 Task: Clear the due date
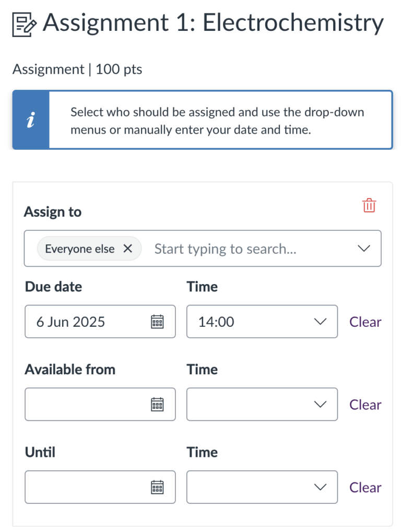(x=365, y=322)
